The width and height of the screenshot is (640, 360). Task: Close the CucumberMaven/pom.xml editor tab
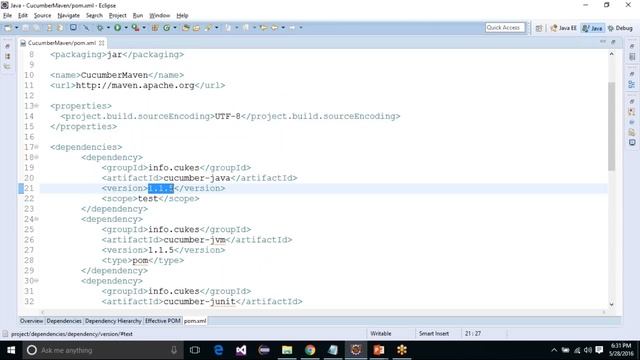tap(101, 43)
